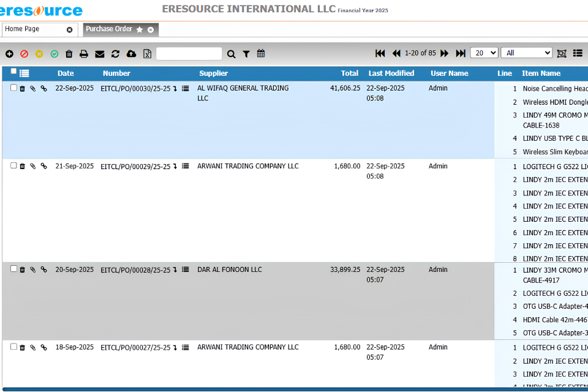Screen dimensions: 588x392
Task: Click the eresource logo
Action: coord(41,10)
